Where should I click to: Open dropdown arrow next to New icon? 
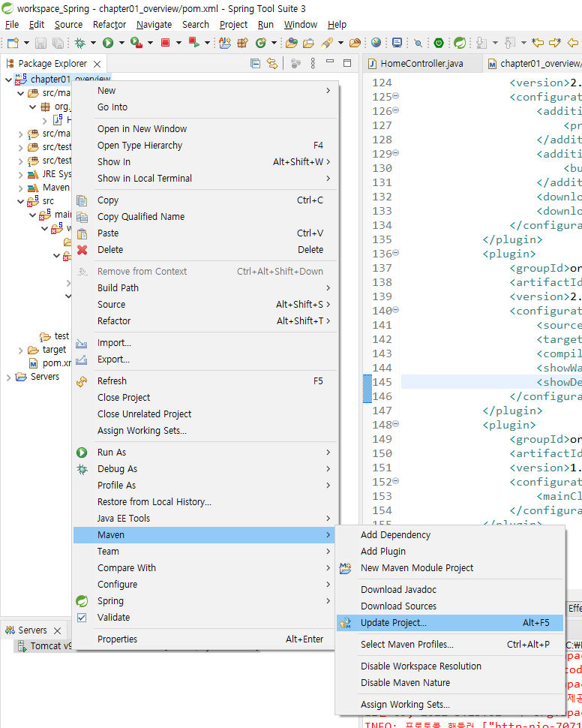click(26, 43)
